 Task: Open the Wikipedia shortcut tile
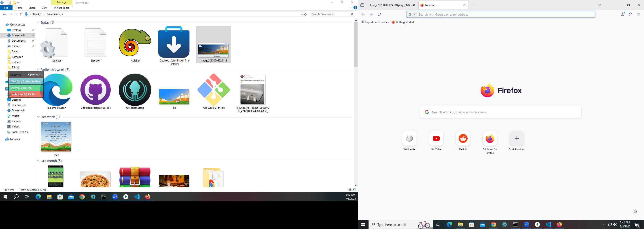(x=409, y=138)
